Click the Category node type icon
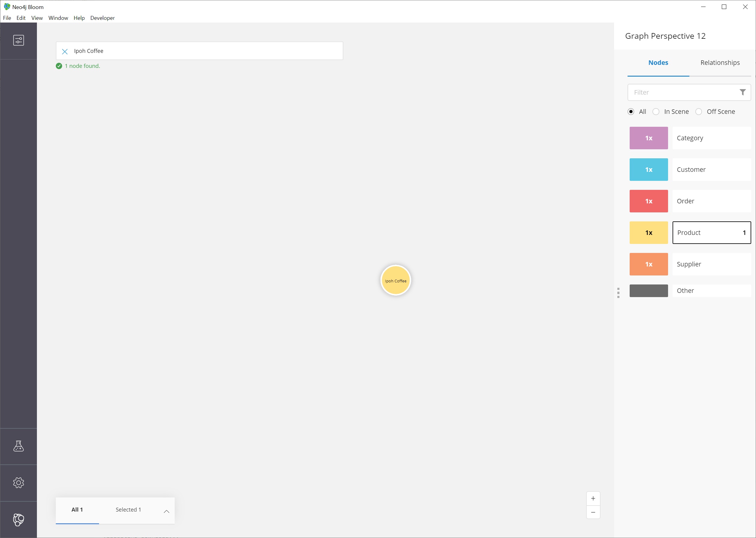The image size is (756, 538). [649, 138]
